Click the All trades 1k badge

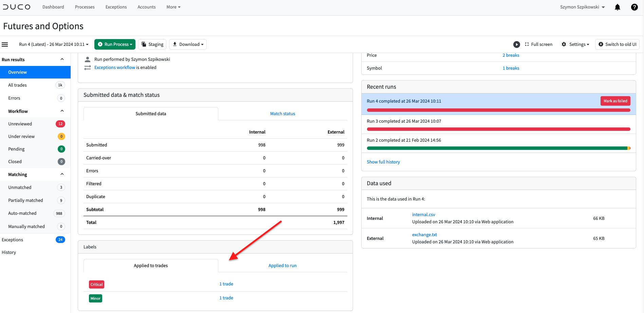pos(60,85)
